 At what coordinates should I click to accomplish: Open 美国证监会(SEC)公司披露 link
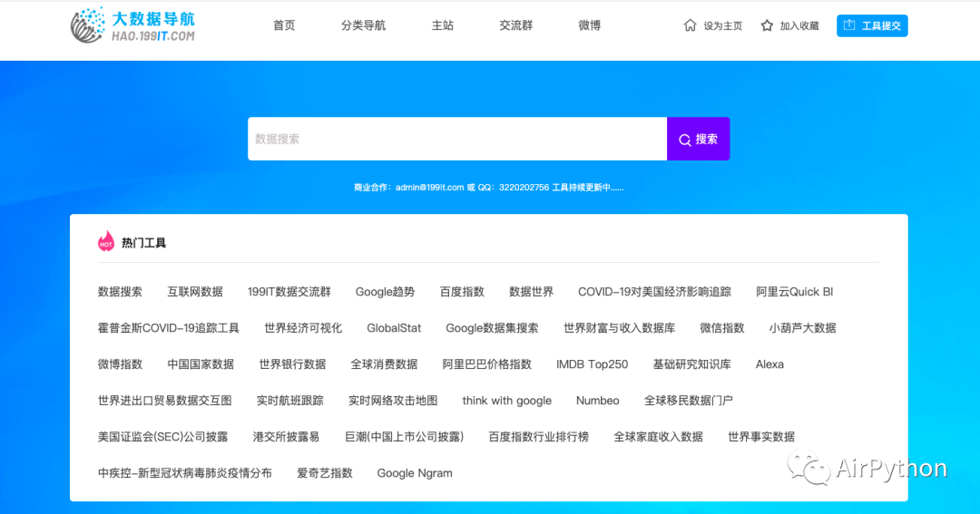tap(162, 437)
